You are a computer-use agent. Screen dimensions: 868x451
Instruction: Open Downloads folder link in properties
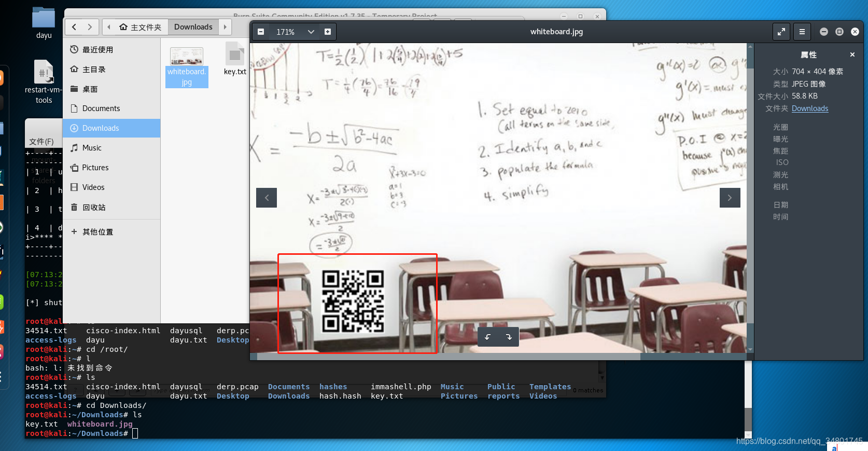point(810,108)
